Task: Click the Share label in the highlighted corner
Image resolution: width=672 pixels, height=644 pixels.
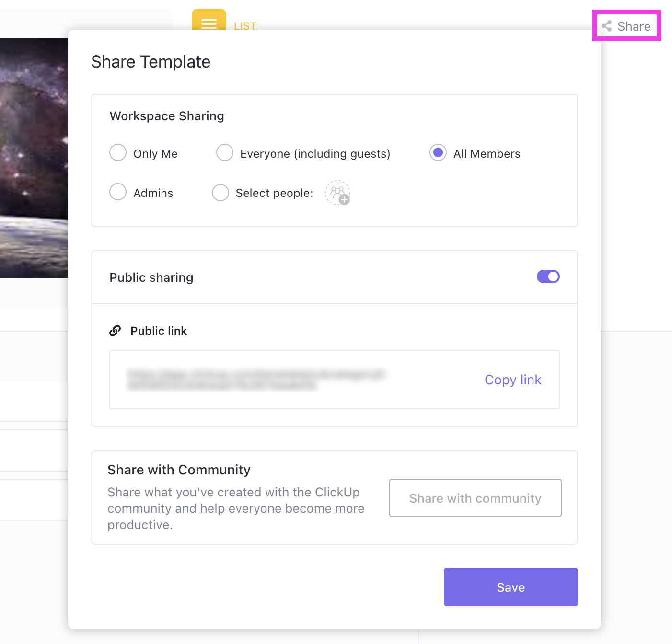Action: click(634, 26)
